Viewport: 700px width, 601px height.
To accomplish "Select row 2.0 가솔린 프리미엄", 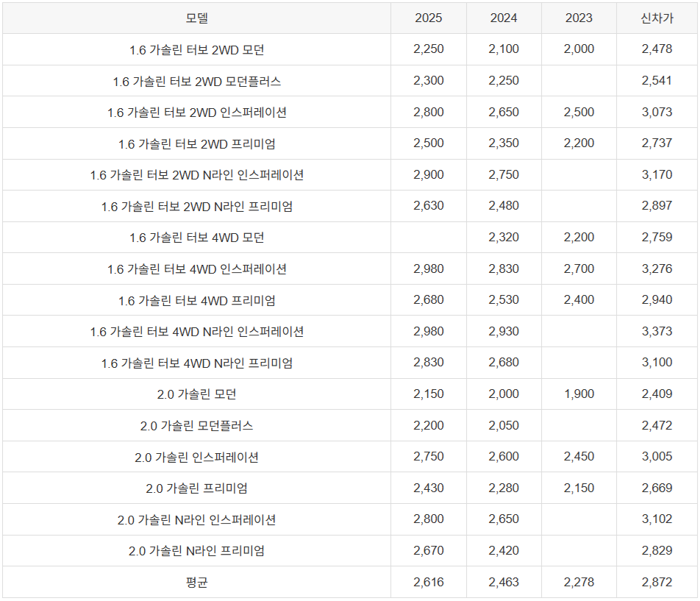I will tap(350, 488).
